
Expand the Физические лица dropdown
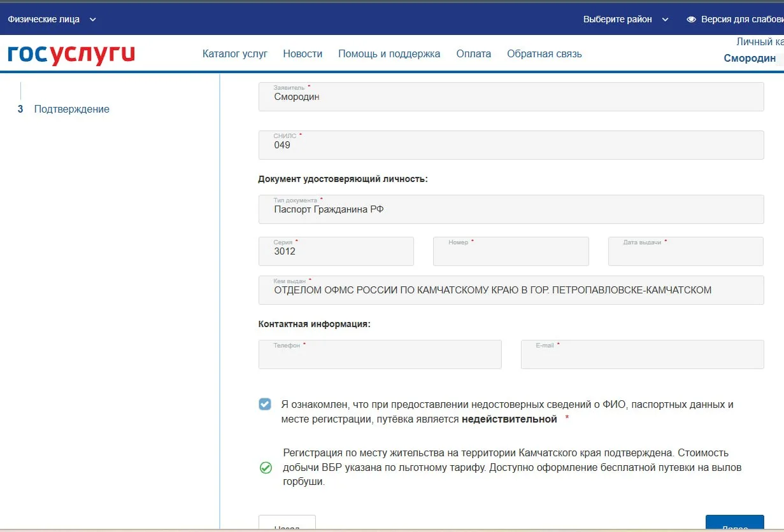(x=52, y=19)
